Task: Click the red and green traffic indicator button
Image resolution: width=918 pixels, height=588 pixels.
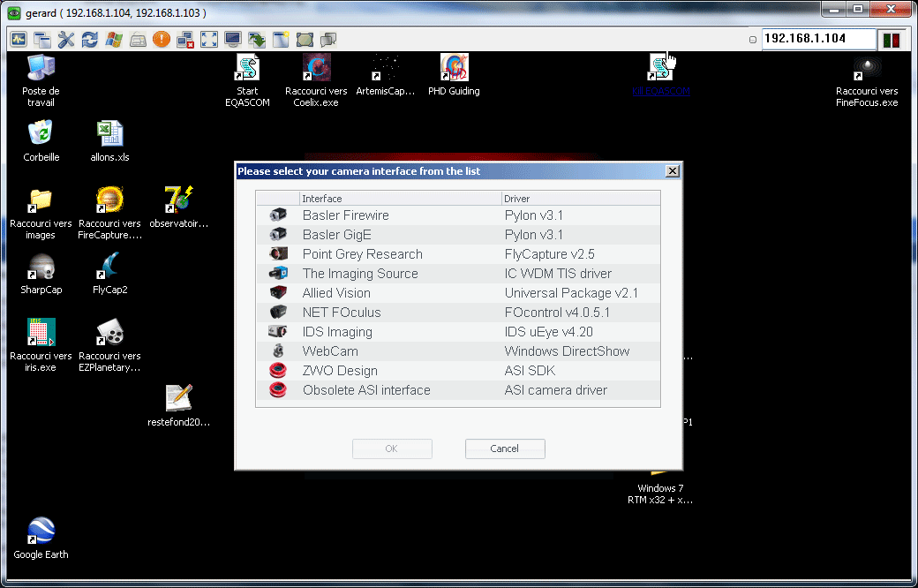Action: point(891,40)
